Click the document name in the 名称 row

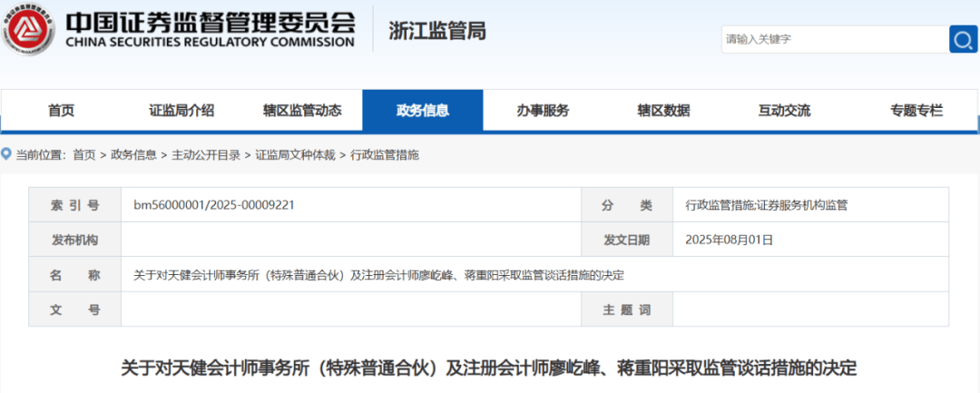click(378, 274)
